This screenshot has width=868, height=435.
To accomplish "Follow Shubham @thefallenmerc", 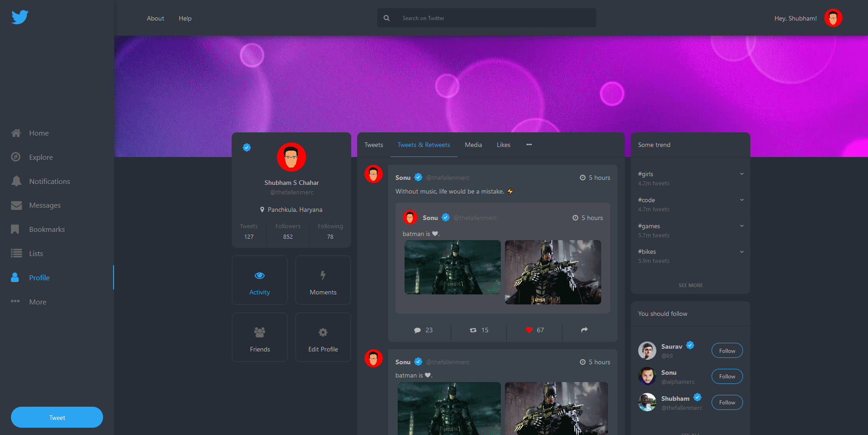I will [x=727, y=403].
